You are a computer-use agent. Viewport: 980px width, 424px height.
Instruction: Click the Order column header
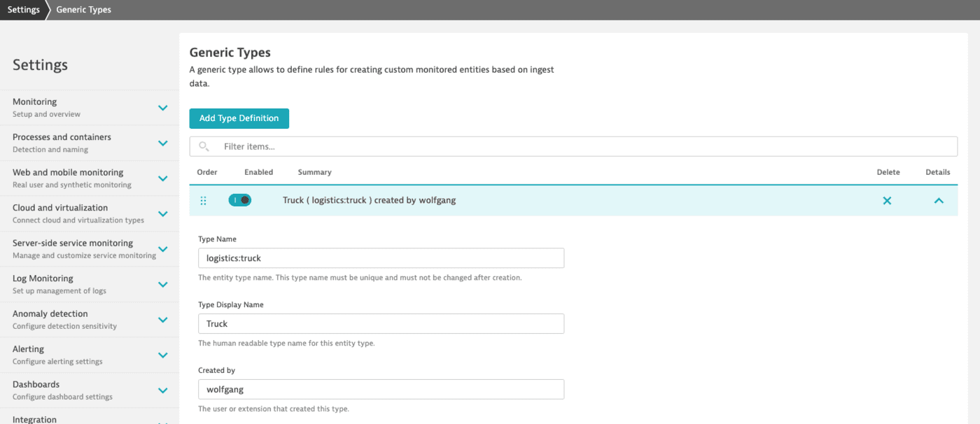pos(207,171)
